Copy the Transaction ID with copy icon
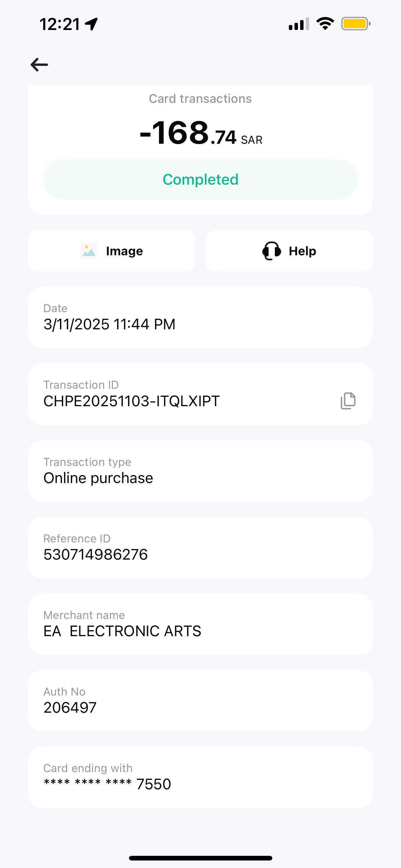 [348, 401]
